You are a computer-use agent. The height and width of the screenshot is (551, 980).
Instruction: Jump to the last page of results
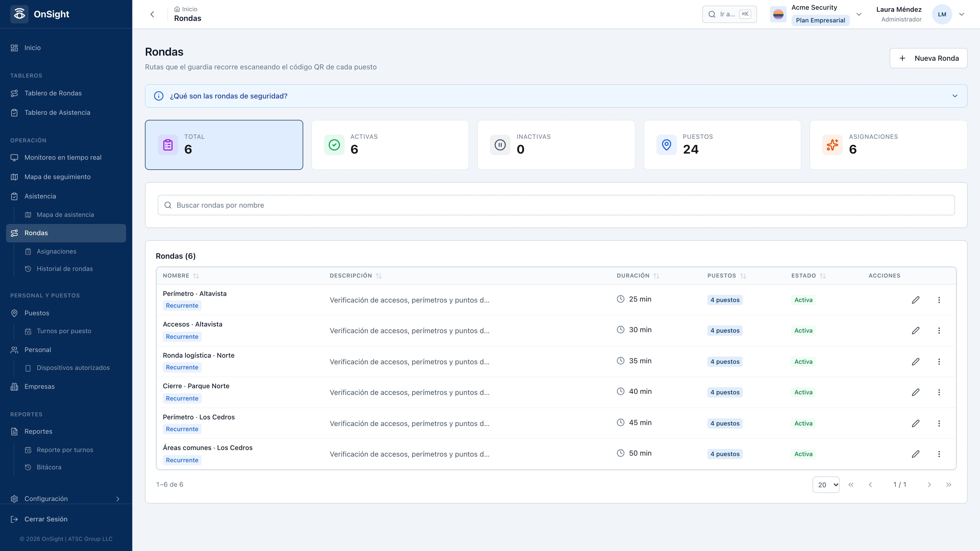(949, 484)
